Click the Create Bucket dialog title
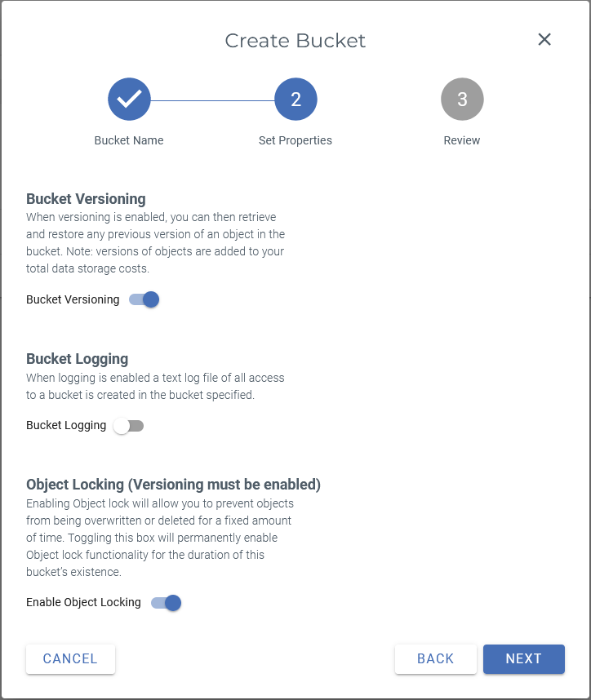 pos(295,41)
